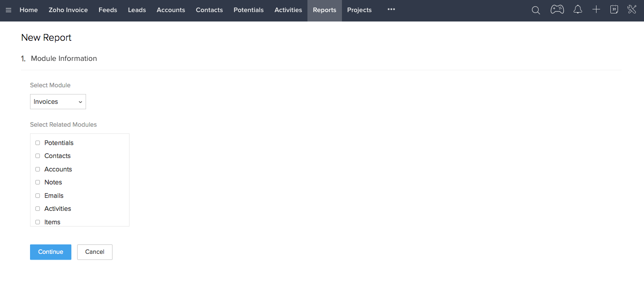Open the global search icon
Viewport: 644px width, 291px height.
[x=536, y=9]
